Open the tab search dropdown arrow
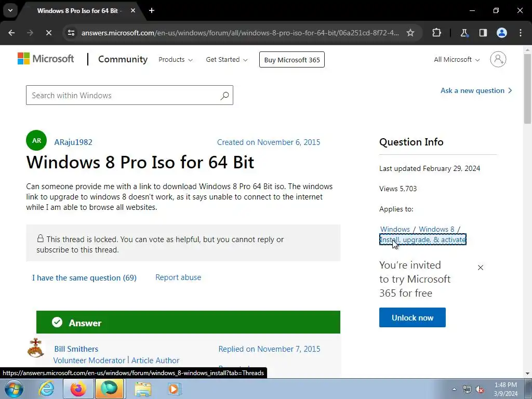The image size is (532, 399). 10,10
